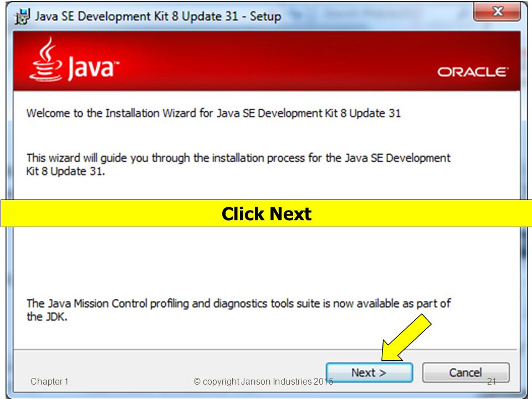Click the window title Java SE Development Kit
Viewport: 532px width, 399px height.
158,16
